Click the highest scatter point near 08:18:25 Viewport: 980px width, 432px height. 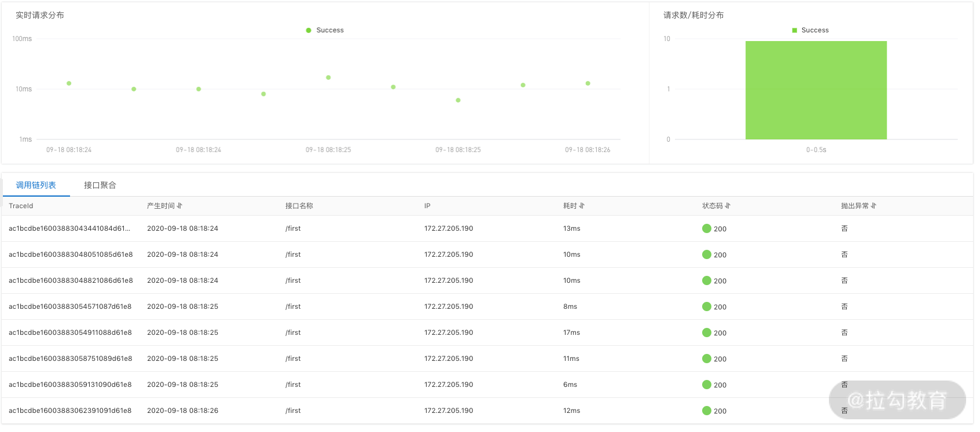[328, 77]
